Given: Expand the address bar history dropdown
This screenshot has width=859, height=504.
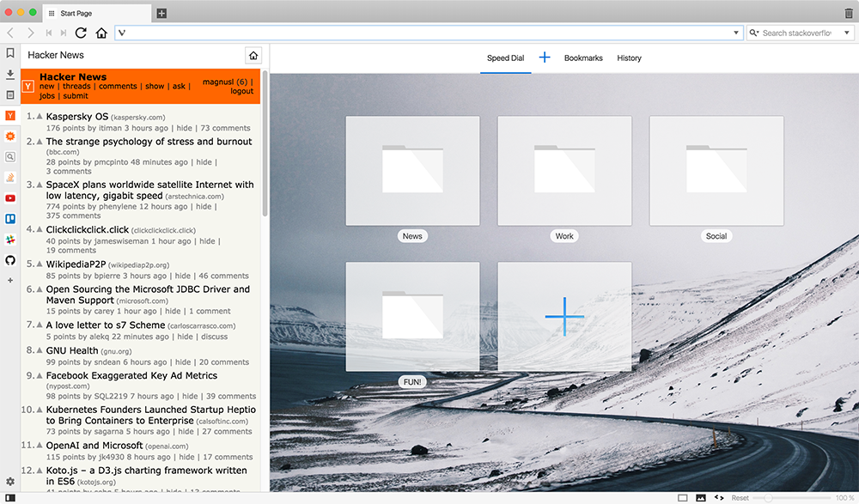Looking at the screenshot, I should click(736, 33).
